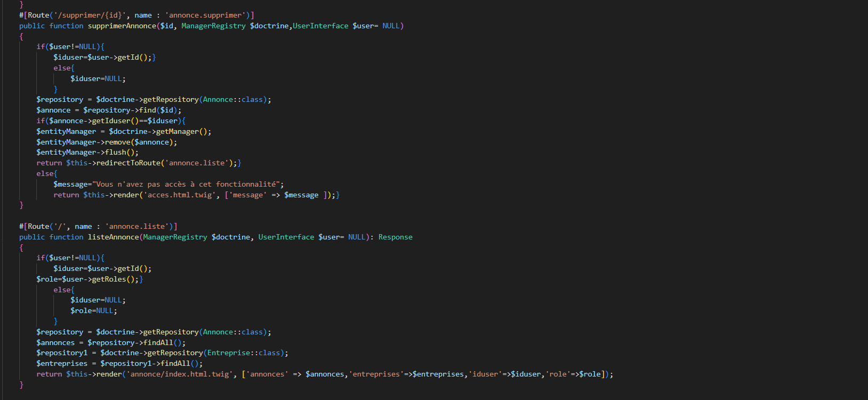Image resolution: width=868 pixels, height=400 pixels.
Task: Click ManagerRegistry in supprimerAnnonce parameters
Action: [x=213, y=26]
